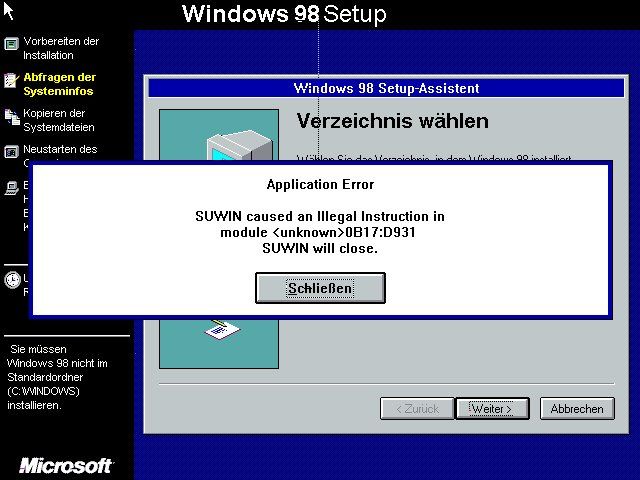Click the document icon in wizard illustration
The width and height of the screenshot is (640, 480).
click(221, 329)
